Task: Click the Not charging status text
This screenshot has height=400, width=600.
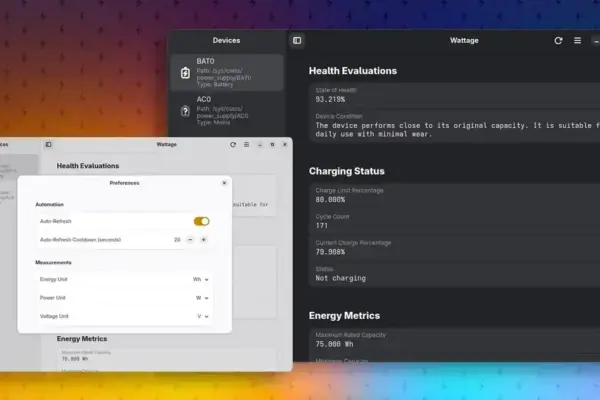Action: pos(341,278)
